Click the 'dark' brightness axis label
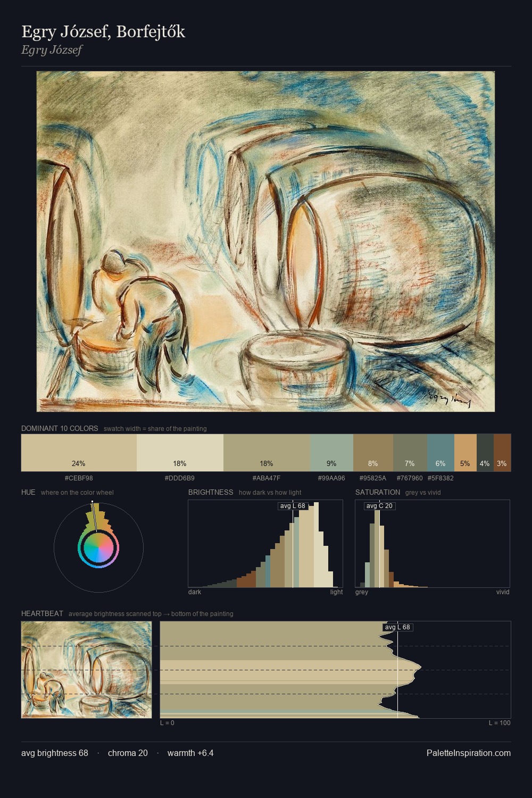This screenshot has height=798, width=532. [x=195, y=592]
